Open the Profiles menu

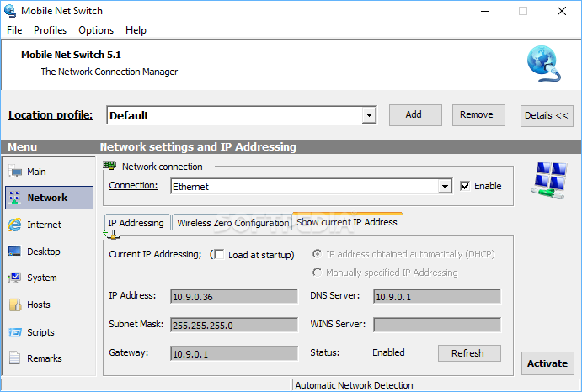[50, 30]
